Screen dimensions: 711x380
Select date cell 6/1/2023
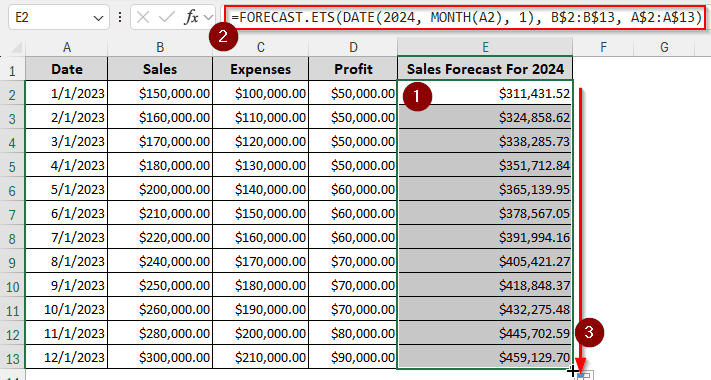tap(67, 214)
